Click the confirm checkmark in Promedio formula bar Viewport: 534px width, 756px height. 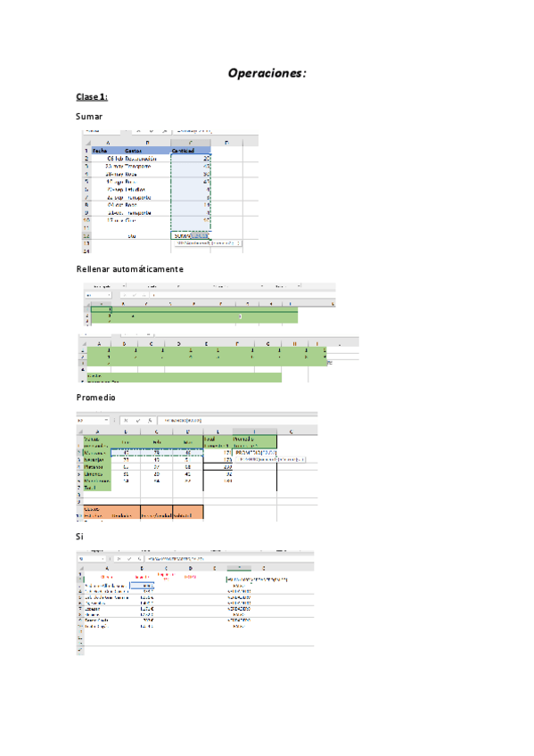pos(138,421)
